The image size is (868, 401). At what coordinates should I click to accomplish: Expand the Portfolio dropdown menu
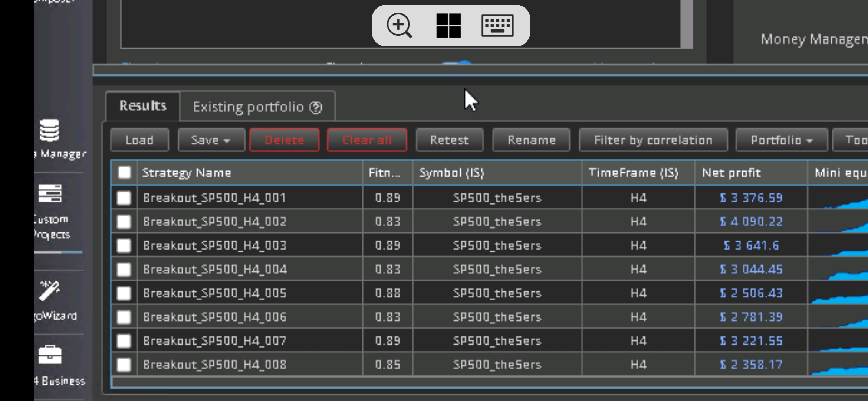(781, 140)
